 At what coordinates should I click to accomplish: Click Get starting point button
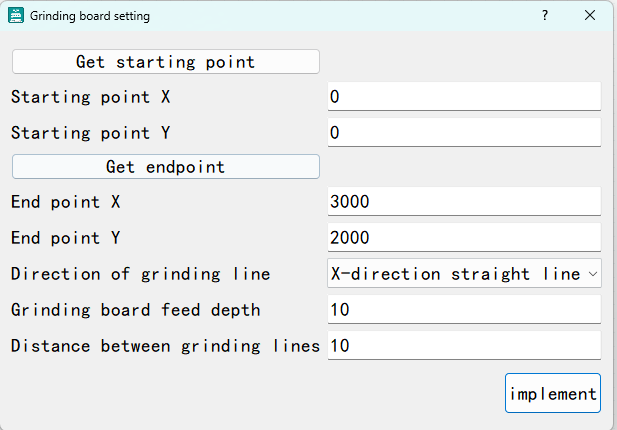166,62
